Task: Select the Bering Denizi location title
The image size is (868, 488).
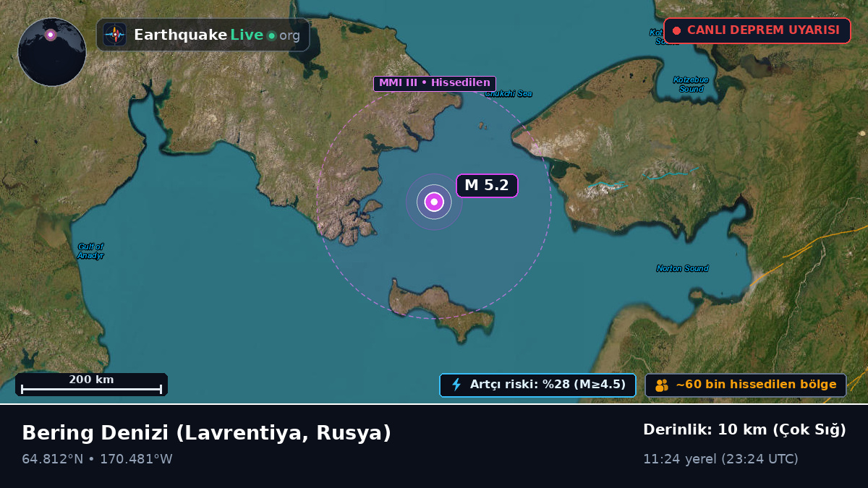Action: [x=206, y=433]
